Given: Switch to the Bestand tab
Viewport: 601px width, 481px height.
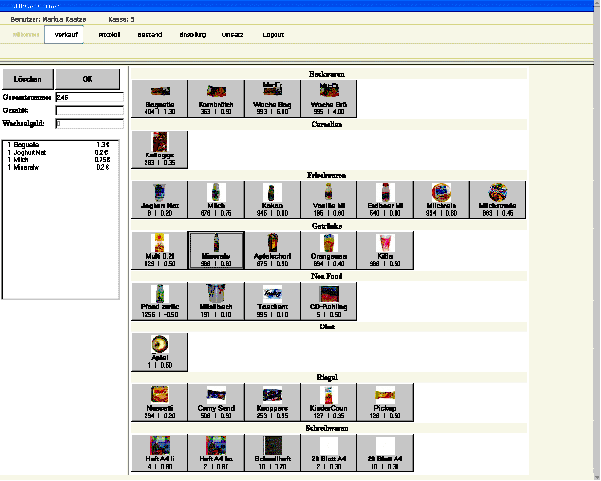Looking at the screenshot, I should tap(150, 34).
